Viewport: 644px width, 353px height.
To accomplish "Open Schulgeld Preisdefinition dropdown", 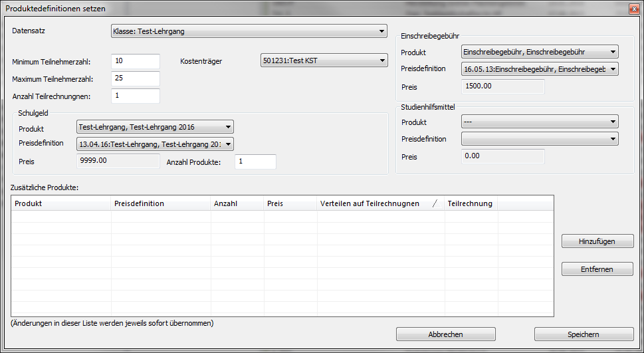I will tap(156, 144).
